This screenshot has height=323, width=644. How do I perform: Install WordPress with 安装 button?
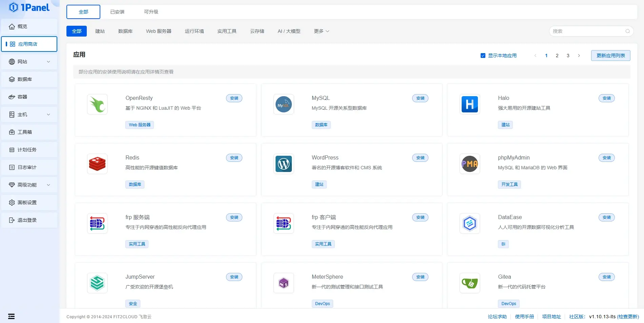click(420, 158)
